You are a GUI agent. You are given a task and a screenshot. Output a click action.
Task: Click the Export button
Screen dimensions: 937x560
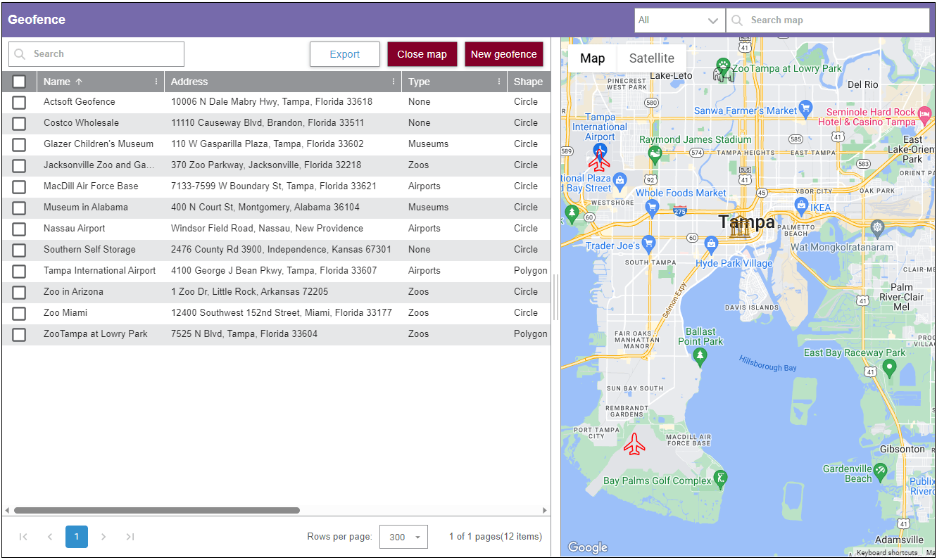point(344,54)
